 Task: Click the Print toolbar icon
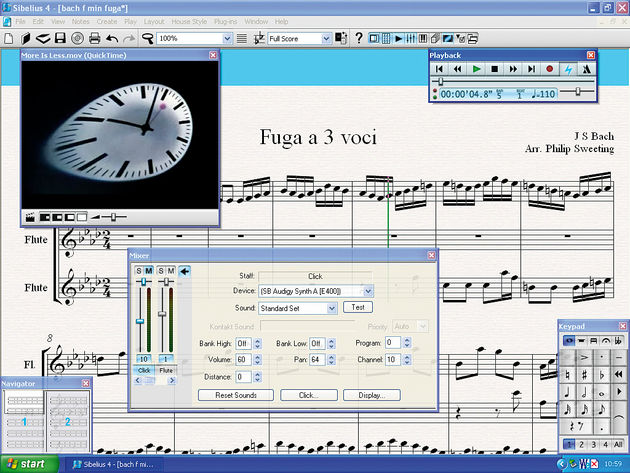[x=94, y=39]
